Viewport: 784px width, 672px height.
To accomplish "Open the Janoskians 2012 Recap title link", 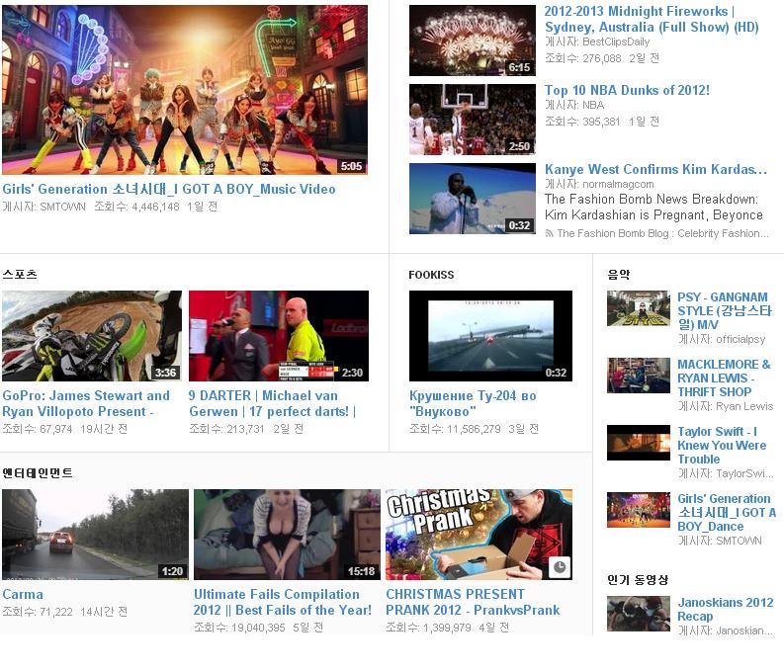I will click(x=725, y=609).
